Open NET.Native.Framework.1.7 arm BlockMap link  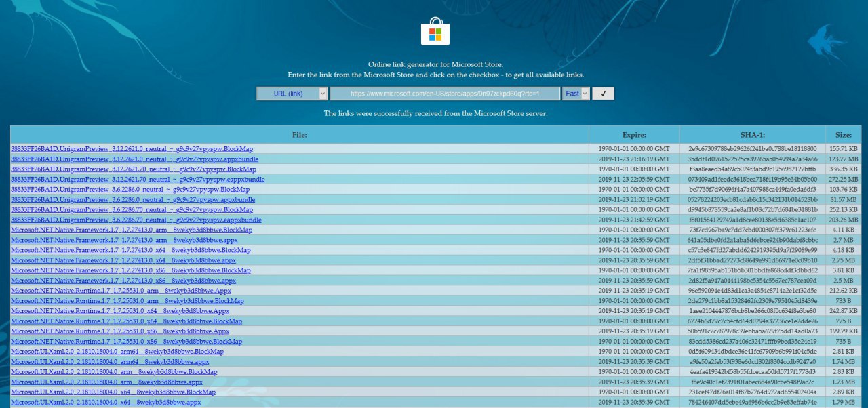click(132, 230)
